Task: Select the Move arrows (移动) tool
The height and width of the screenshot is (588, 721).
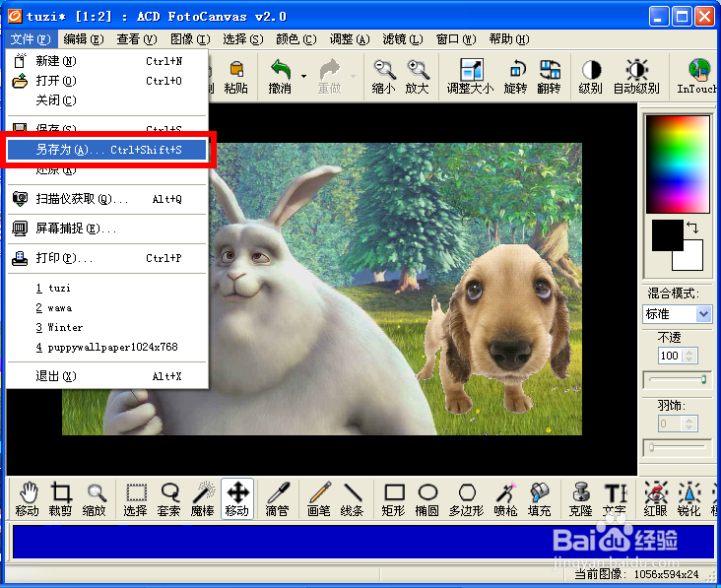Action: 237,499
